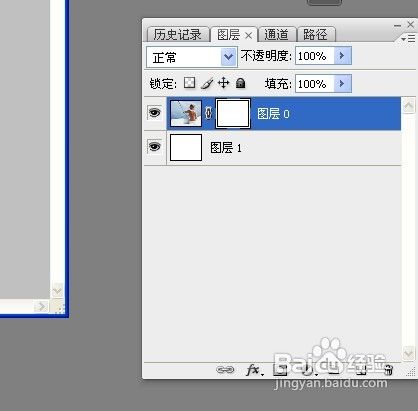Click the 不透明度 100% value field
Viewport: 418px width, 411px height.
coord(315,56)
